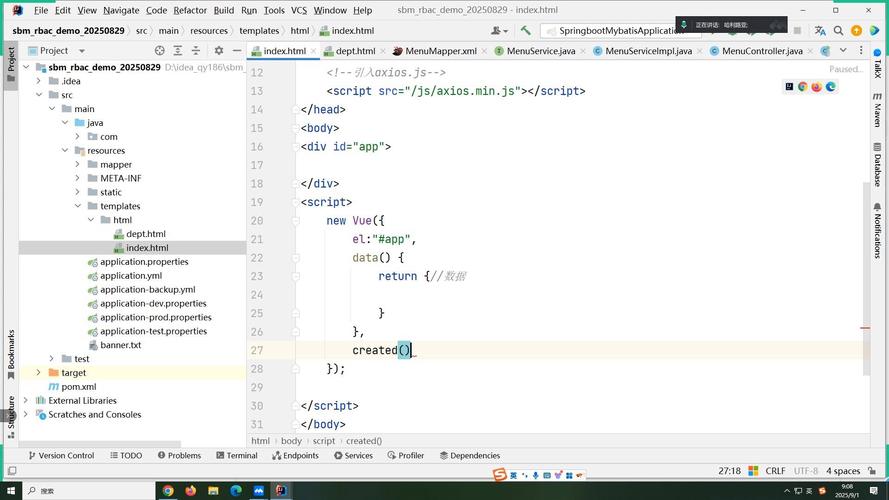Collapse the templates folder

click(78, 206)
